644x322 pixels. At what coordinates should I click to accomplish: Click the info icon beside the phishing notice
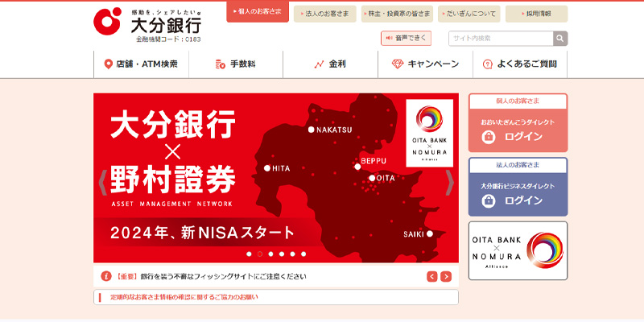(x=106, y=276)
